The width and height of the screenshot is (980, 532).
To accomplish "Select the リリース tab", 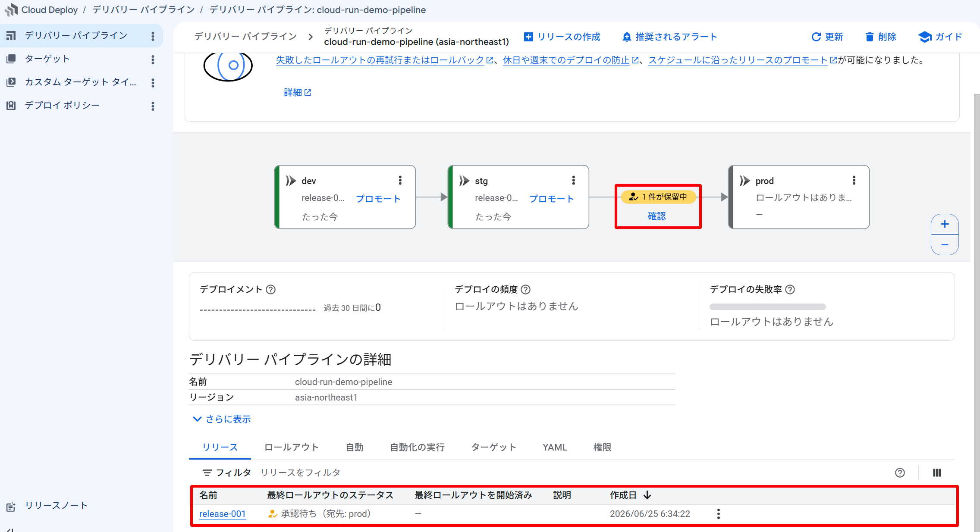I will 220,448.
